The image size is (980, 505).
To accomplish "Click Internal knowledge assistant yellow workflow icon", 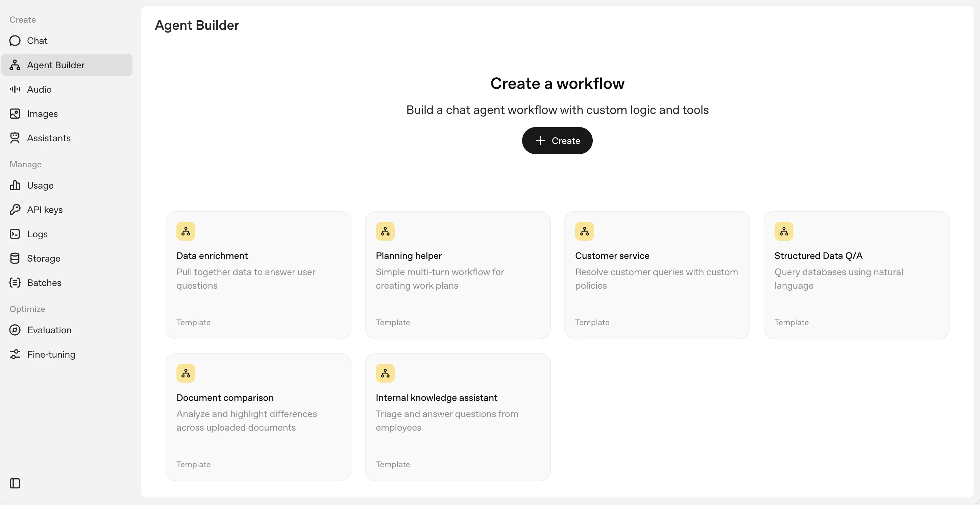I will 385,373.
